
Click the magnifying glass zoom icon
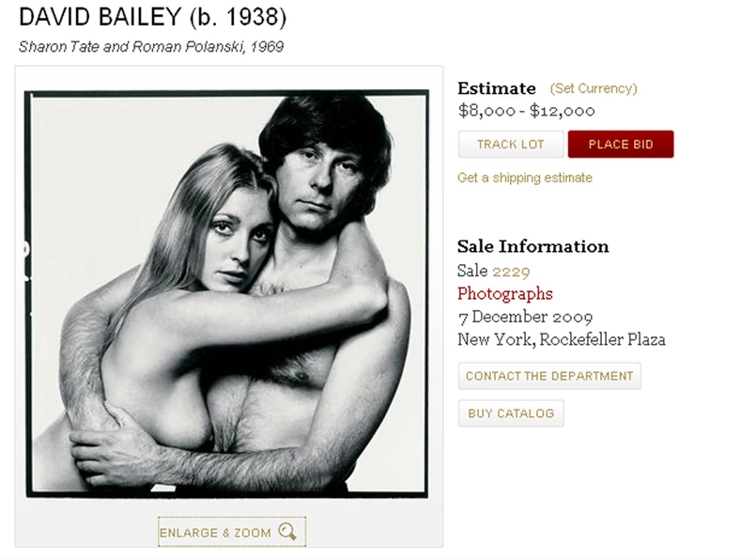pos(287,532)
